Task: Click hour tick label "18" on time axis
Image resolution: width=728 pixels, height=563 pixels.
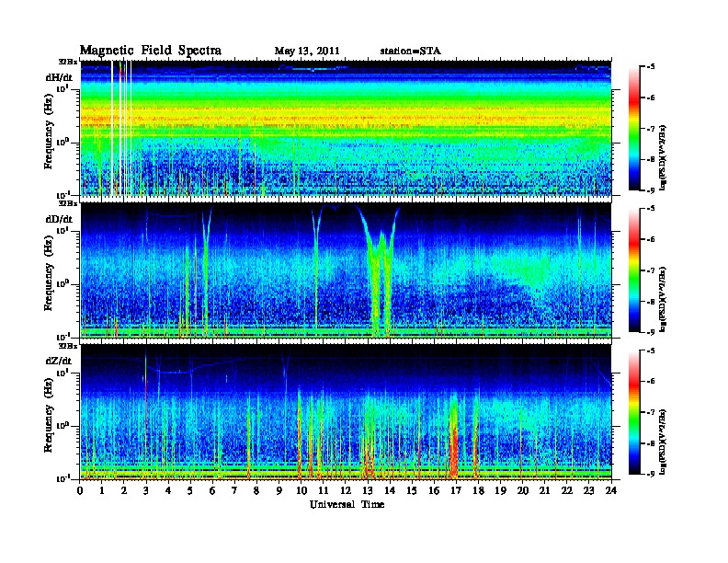Action: coord(478,490)
